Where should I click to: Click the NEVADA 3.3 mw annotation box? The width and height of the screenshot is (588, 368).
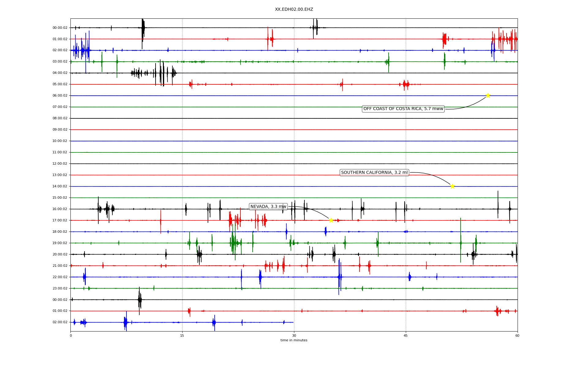(x=268, y=207)
